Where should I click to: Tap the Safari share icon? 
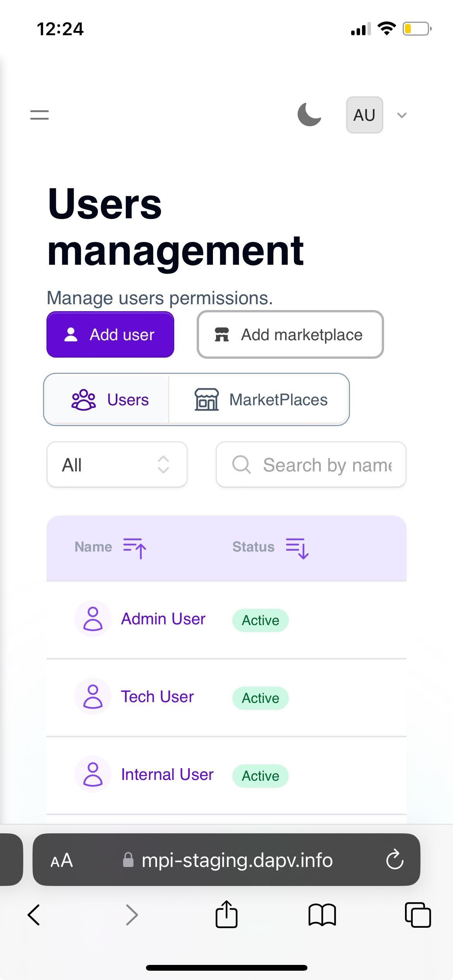(x=226, y=915)
